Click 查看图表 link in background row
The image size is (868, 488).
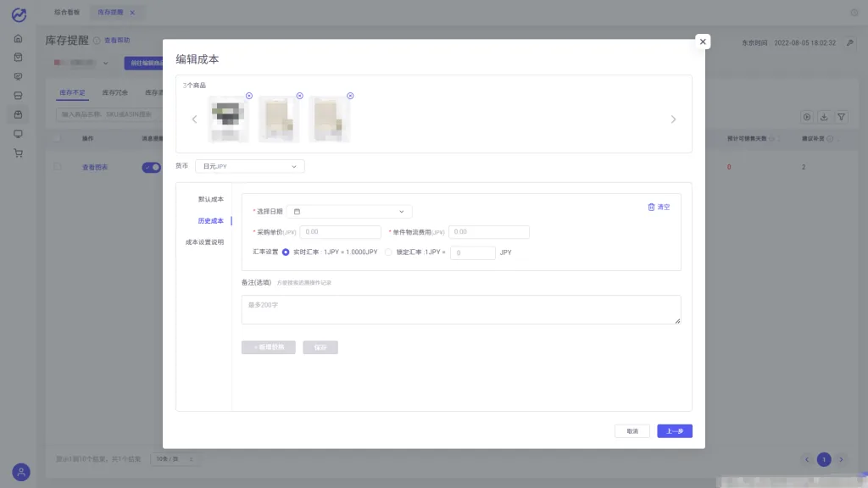(95, 167)
